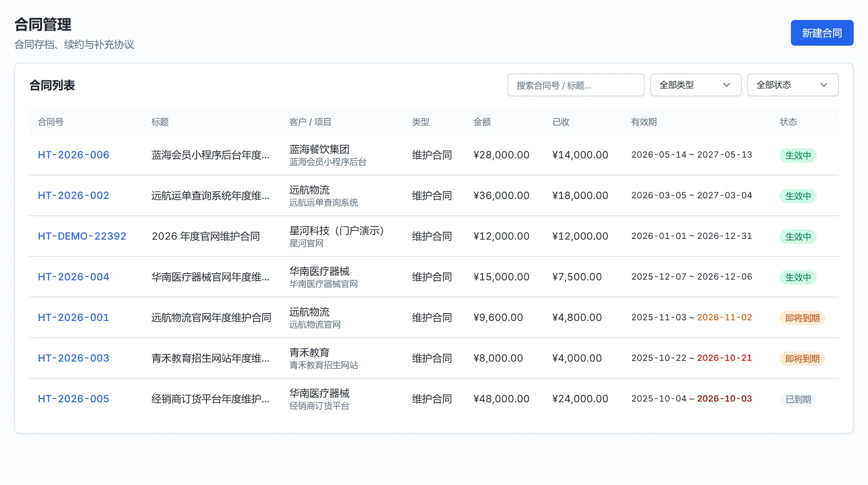Select the title starting 青禾教育招生网站年度维
This screenshot has height=485, width=868.
click(211, 358)
